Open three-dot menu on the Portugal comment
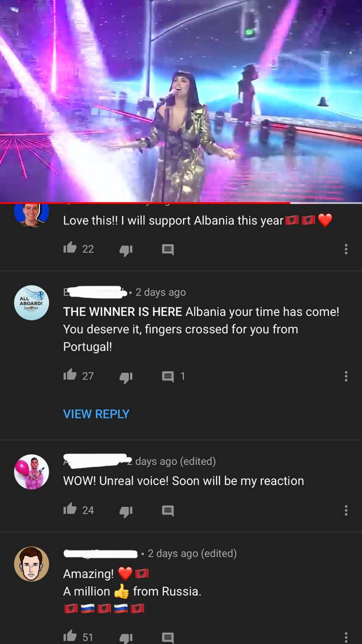 pyautogui.click(x=346, y=376)
